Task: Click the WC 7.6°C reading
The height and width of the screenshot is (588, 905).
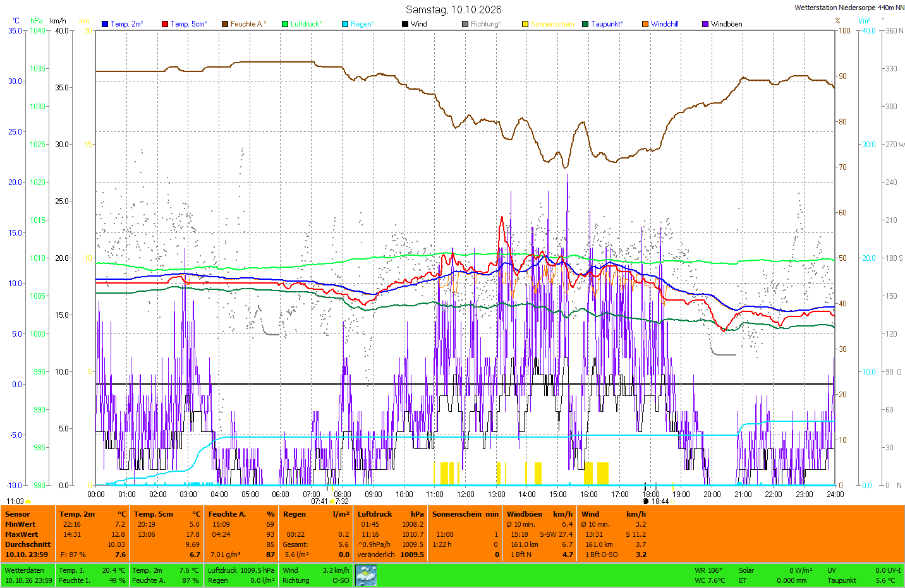Action: coord(710,580)
